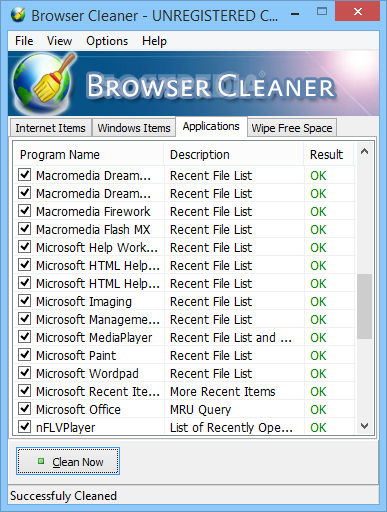Click the More Recent Items description
Image resolution: width=387 pixels, height=512 pixels.
pos(223,392)
